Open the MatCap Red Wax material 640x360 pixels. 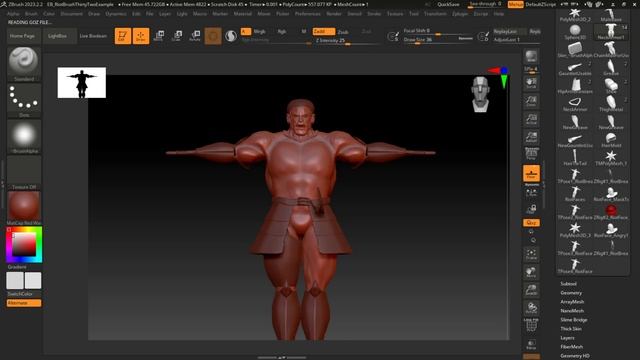point(24,208)
